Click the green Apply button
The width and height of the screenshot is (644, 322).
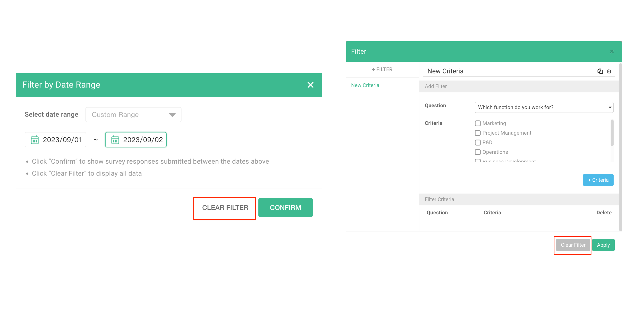[603, 245]
